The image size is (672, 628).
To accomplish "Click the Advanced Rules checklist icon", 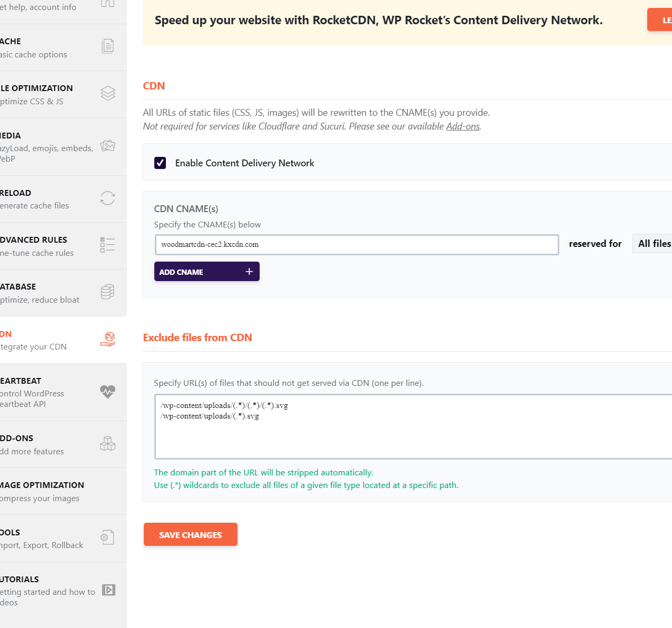I will [x=107, y=245].
